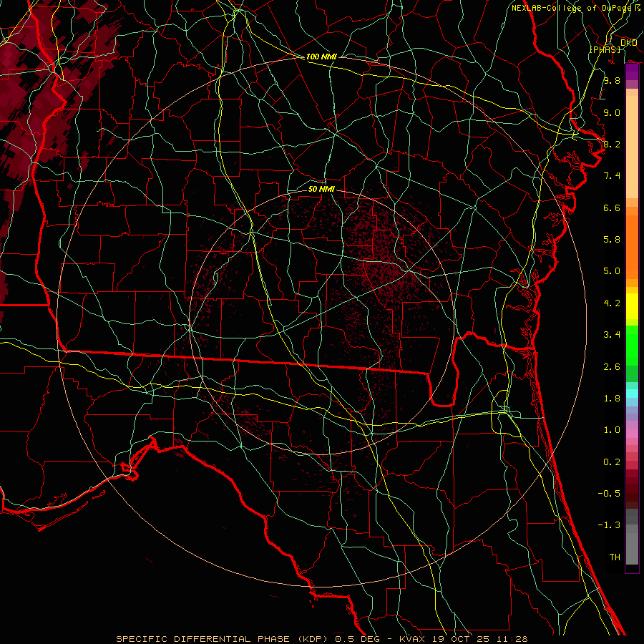This screenshot has width=644, height=644.
Task: Click the TH label on the color scale
Action: (615, 557)
